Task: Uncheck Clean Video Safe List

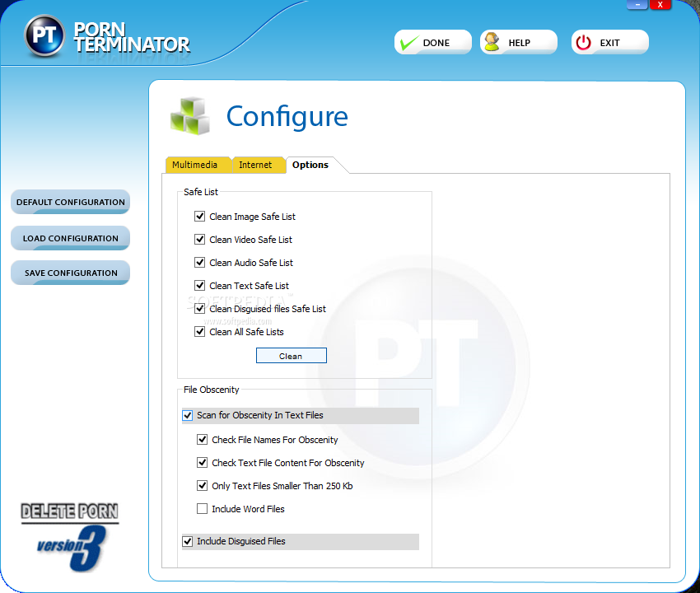Action: pos(199,240)
